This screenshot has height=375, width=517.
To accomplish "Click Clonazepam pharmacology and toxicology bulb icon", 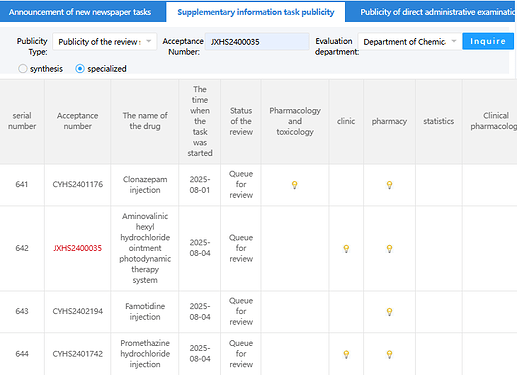I will [x=294, y=185].
